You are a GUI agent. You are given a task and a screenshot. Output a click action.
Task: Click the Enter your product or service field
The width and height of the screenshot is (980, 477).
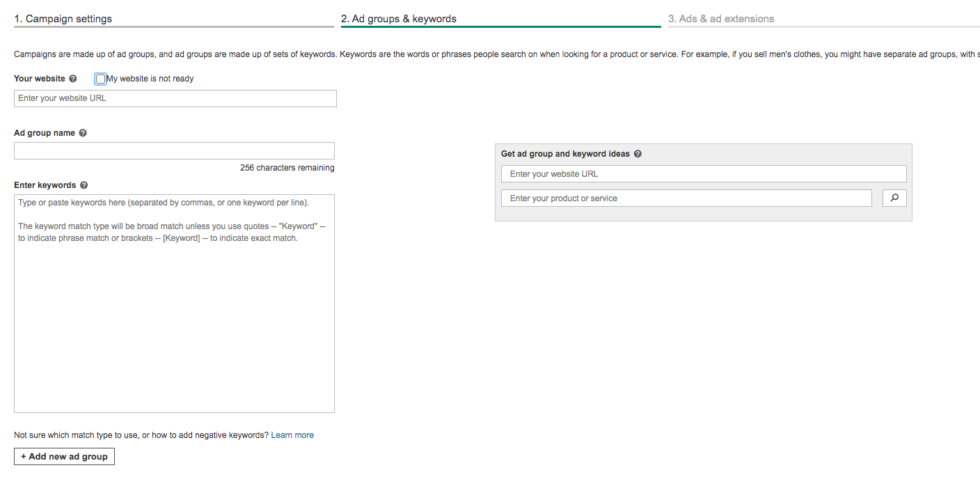point(686,198)
